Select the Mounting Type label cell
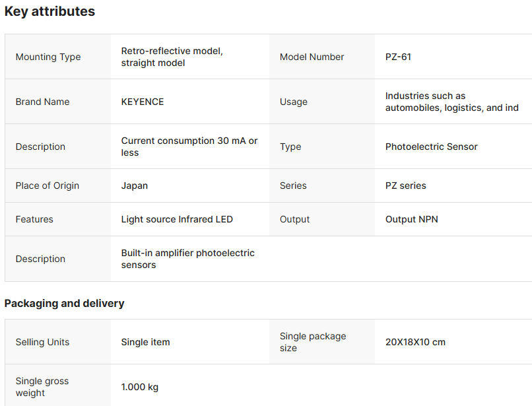 point(48,57)
